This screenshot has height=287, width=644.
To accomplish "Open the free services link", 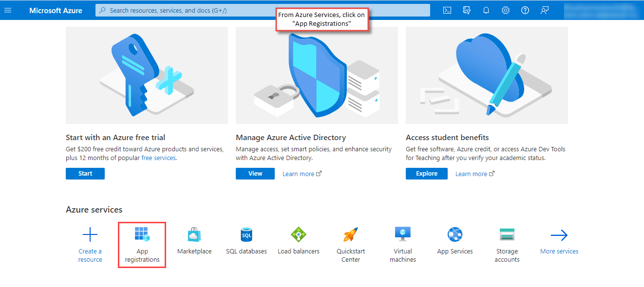I will coord(158,158).
